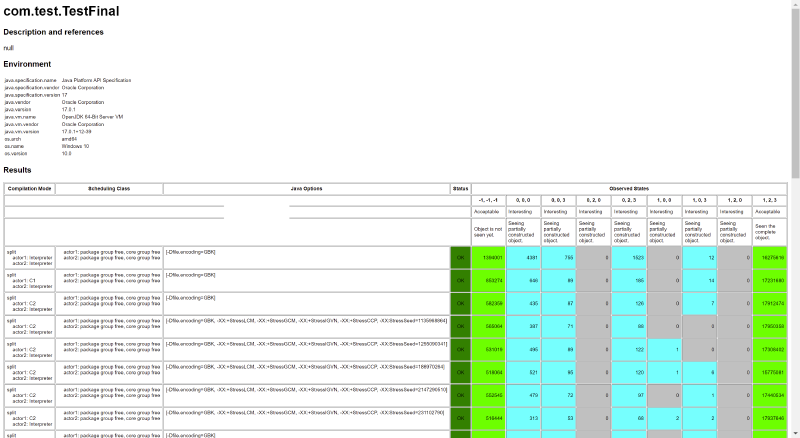Select the cell with value 16275616
This screenshot has height=438, width=800.
tap(771, 257)
